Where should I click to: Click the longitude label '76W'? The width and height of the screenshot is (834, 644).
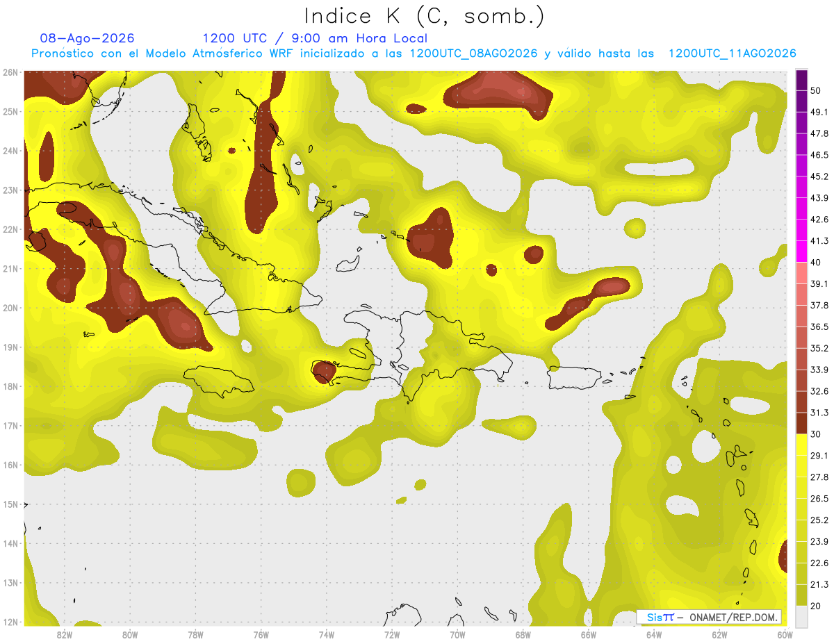(x=261, y=635)
